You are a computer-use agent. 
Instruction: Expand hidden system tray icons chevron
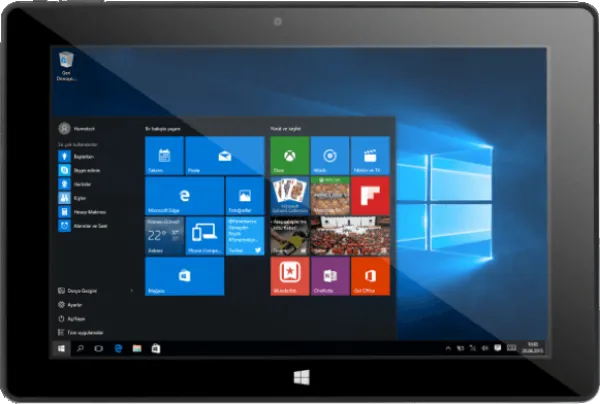[x=448, y=348]
